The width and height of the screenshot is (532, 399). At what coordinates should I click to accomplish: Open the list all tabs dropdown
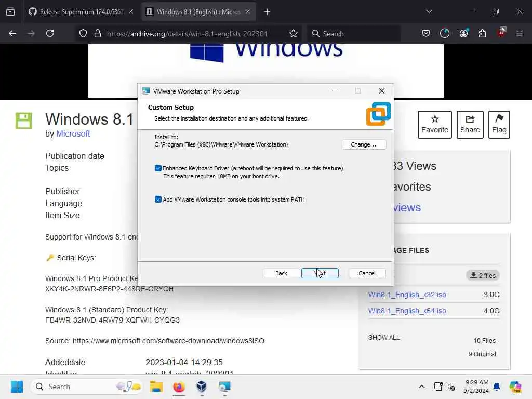[x=429, y=12]
